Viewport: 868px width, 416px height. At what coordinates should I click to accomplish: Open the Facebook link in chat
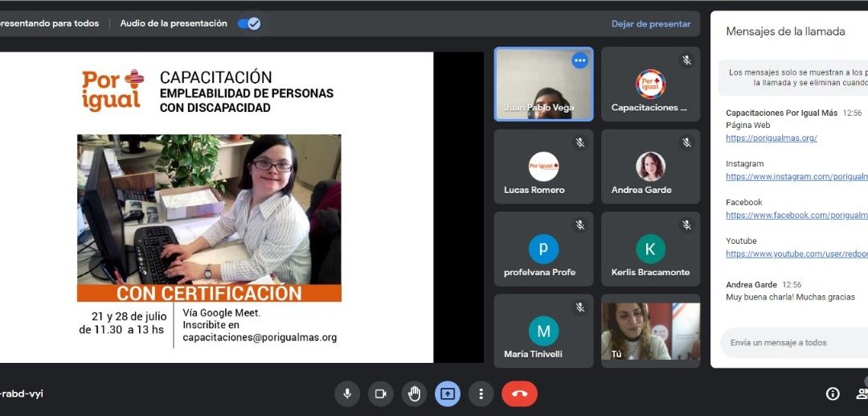(796, 215)
